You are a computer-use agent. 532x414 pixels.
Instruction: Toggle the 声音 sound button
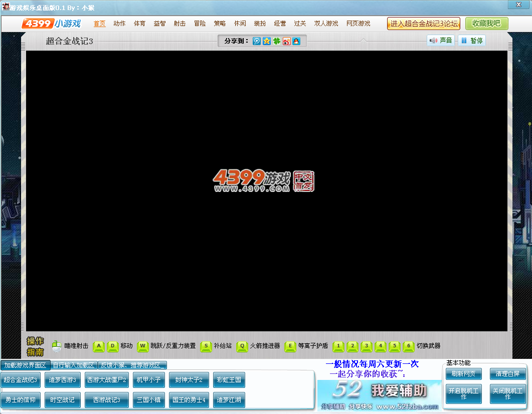point(441,41)
